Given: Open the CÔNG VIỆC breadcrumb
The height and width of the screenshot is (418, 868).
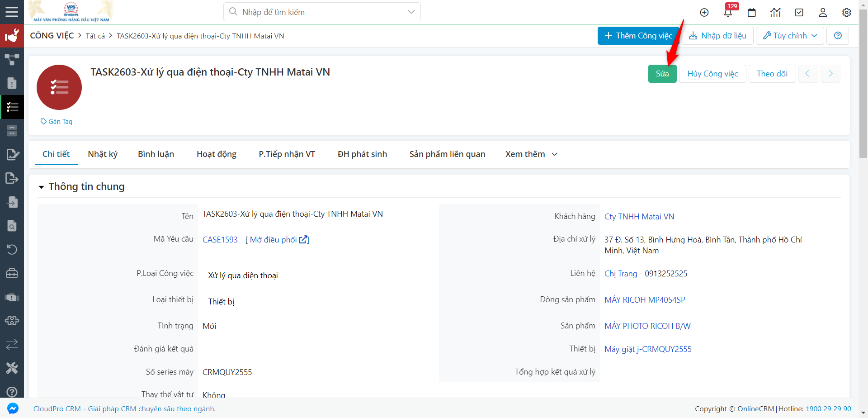Looking at the screenshot, I should click(52, 36).
